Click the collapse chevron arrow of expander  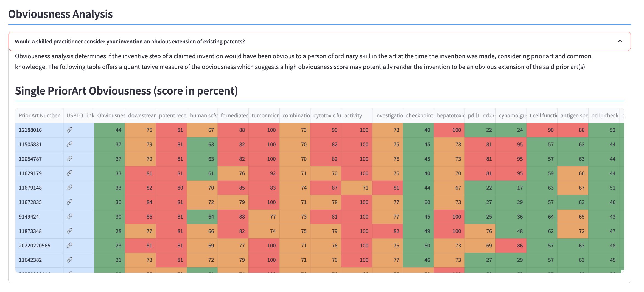click(x=620, y=41)
